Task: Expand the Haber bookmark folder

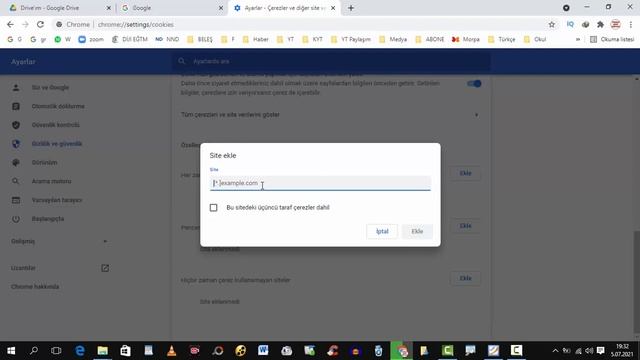Action: [x=256, y=39]
